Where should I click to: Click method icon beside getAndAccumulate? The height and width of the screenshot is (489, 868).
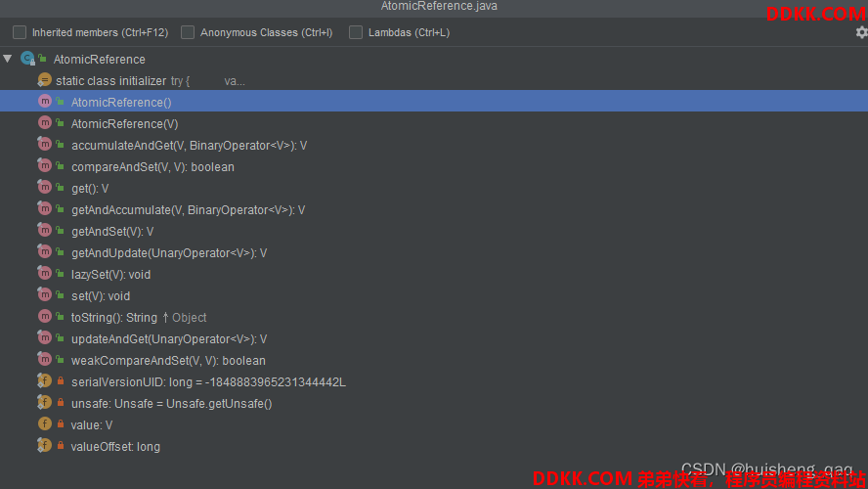[x=44, y=209]
